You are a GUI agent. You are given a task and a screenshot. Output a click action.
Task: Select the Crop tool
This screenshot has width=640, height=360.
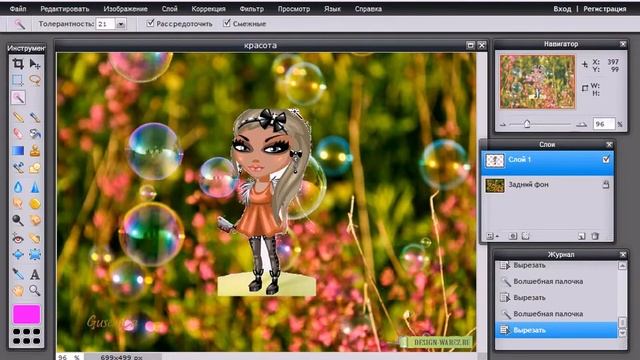(18, 64)
